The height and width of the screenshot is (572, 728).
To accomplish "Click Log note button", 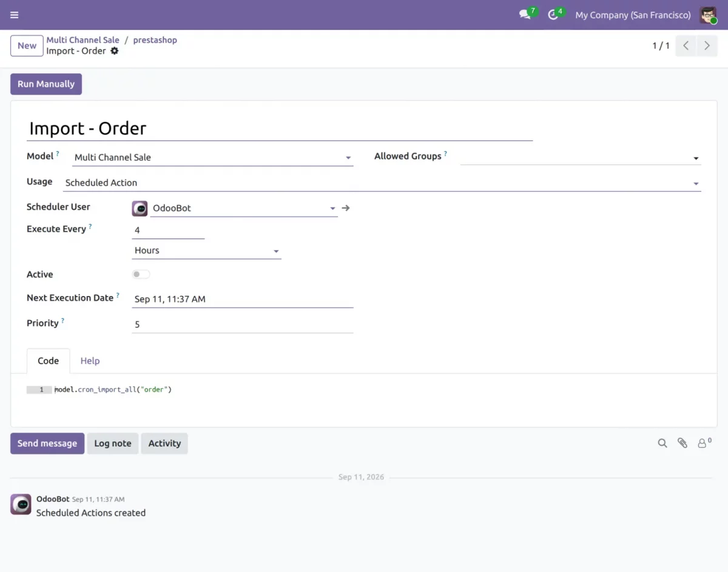I will pyautogui.click(x=113, y=443).
